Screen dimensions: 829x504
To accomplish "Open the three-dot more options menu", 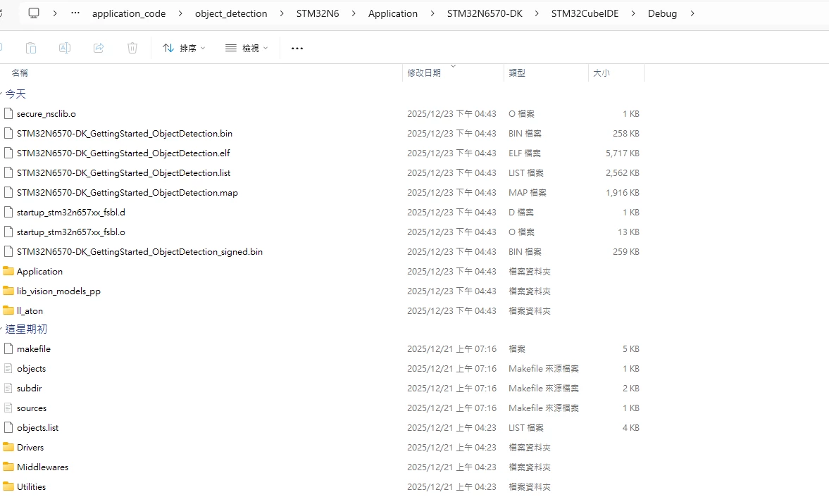I will 297,48.
